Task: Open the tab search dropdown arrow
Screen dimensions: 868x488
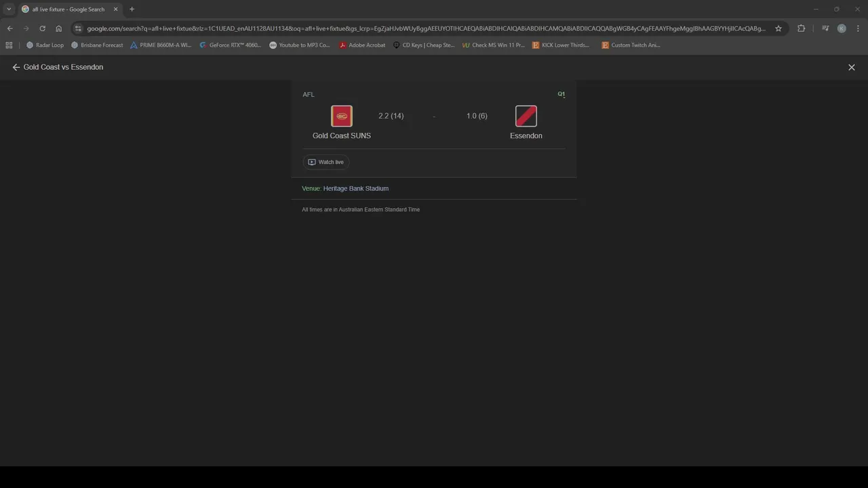Action: (9, 9)
